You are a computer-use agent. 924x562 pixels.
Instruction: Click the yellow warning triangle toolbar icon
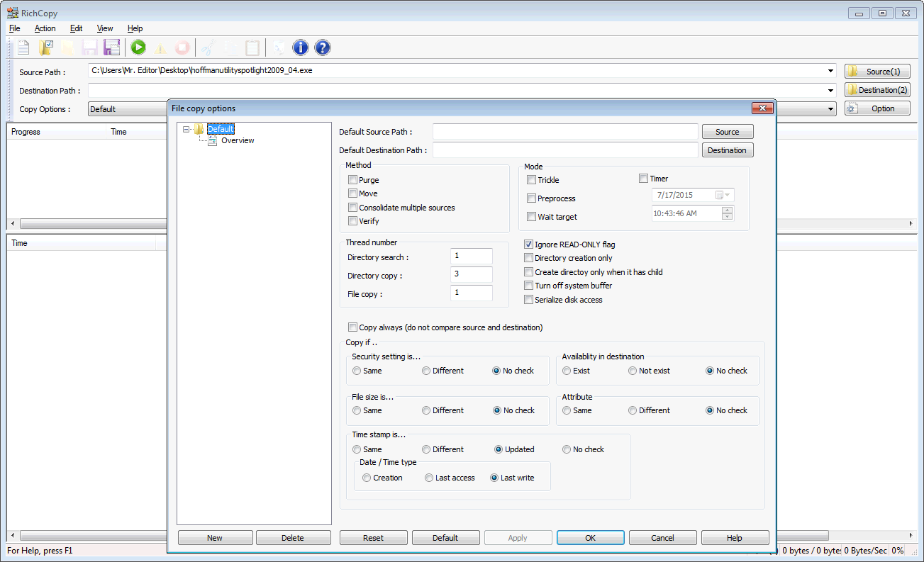161,47
